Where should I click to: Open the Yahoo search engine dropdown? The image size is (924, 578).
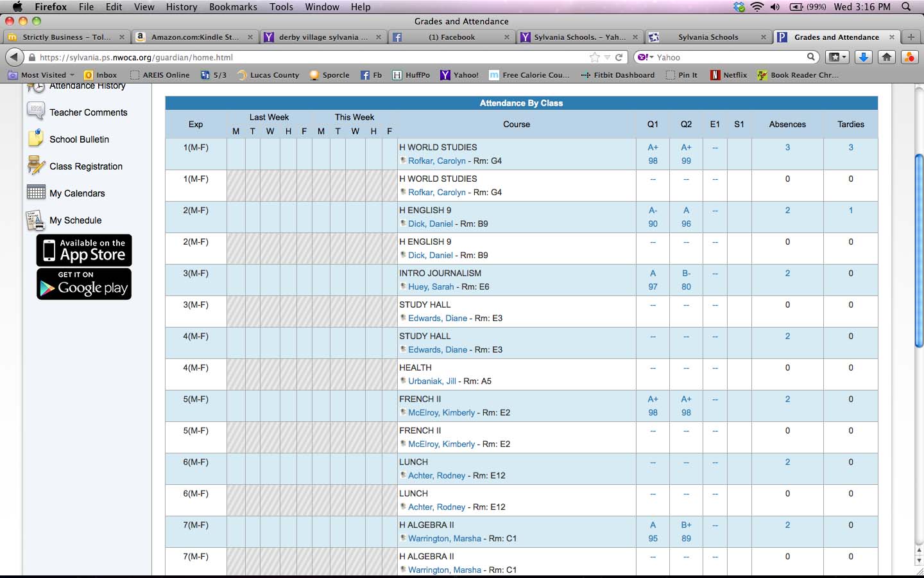click(x=646, y=57)
